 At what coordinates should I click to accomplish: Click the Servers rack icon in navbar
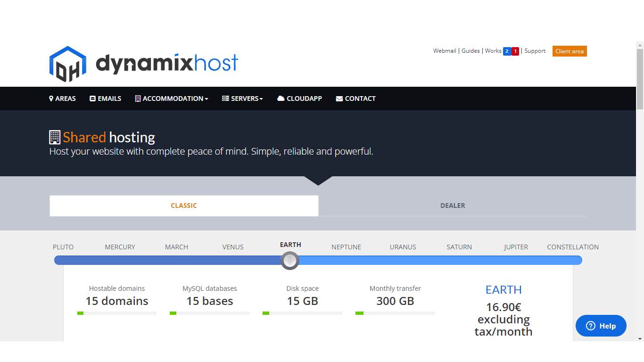pos(225,99)
